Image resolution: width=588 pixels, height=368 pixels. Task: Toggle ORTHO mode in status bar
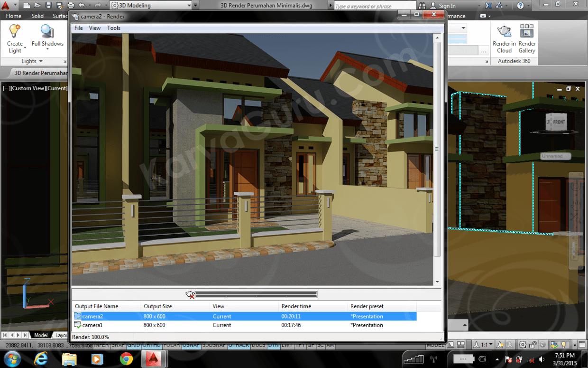pos(151,345)
